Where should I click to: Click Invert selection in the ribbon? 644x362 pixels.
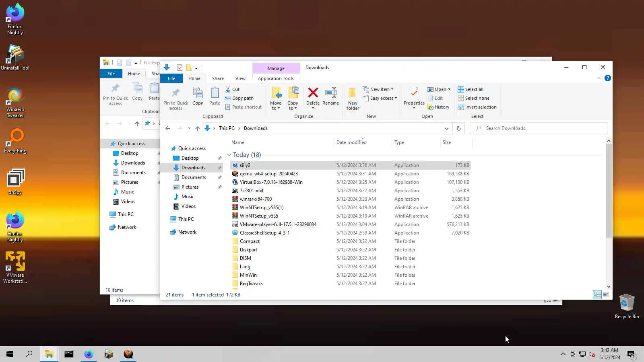477,107
